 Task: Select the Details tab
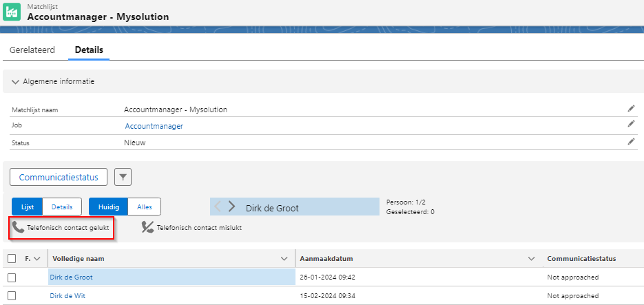(x=88, y=50)
